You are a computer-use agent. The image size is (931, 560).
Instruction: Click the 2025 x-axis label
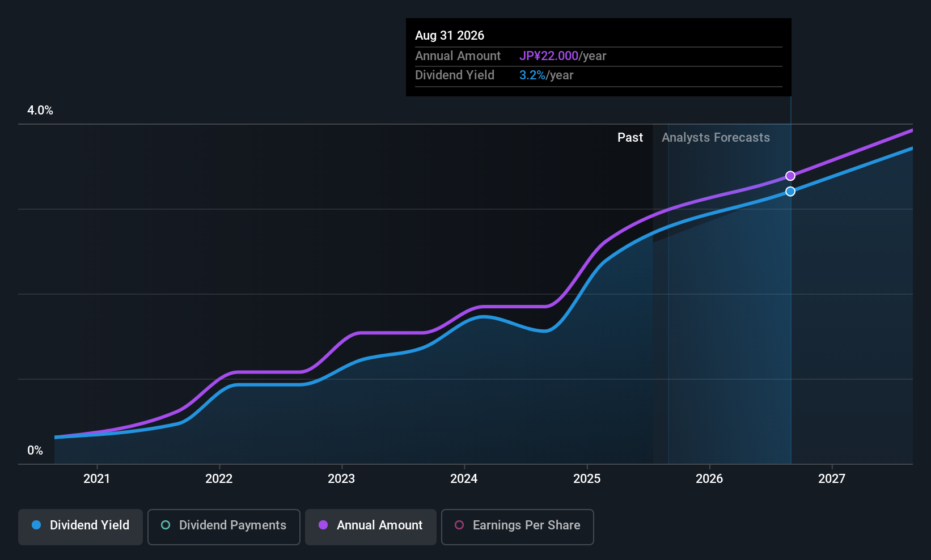[x=587, y=479]
